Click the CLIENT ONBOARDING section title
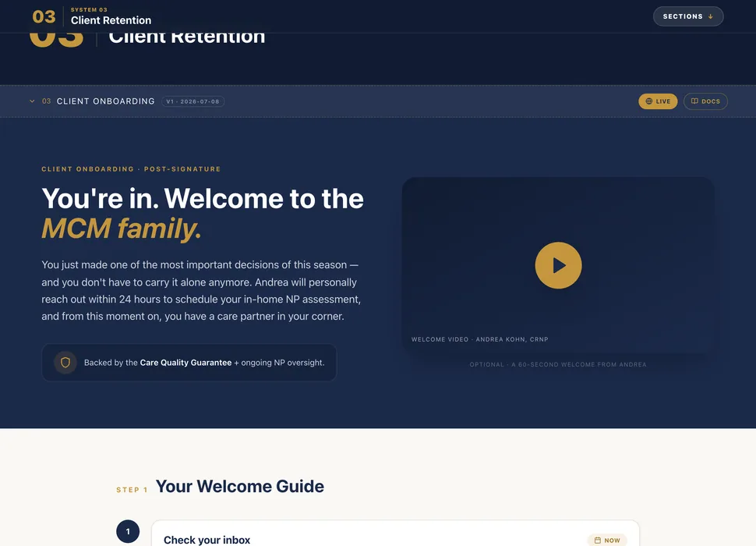 tap(105, 101)
